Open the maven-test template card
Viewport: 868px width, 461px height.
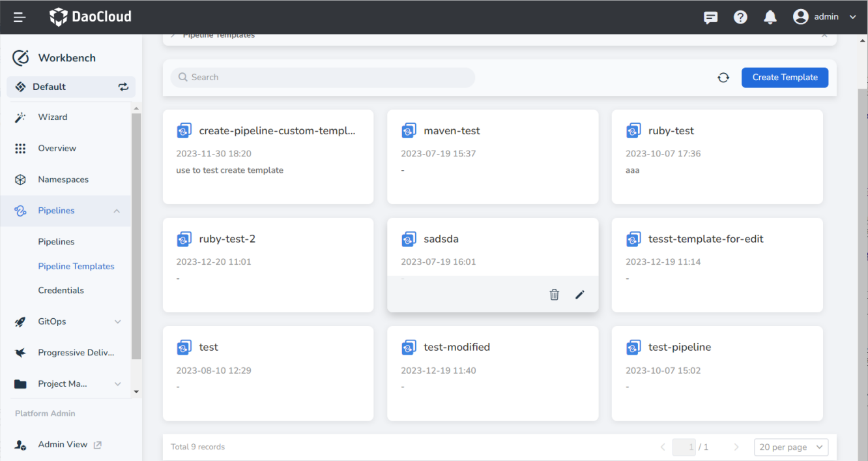coord(492,156)
